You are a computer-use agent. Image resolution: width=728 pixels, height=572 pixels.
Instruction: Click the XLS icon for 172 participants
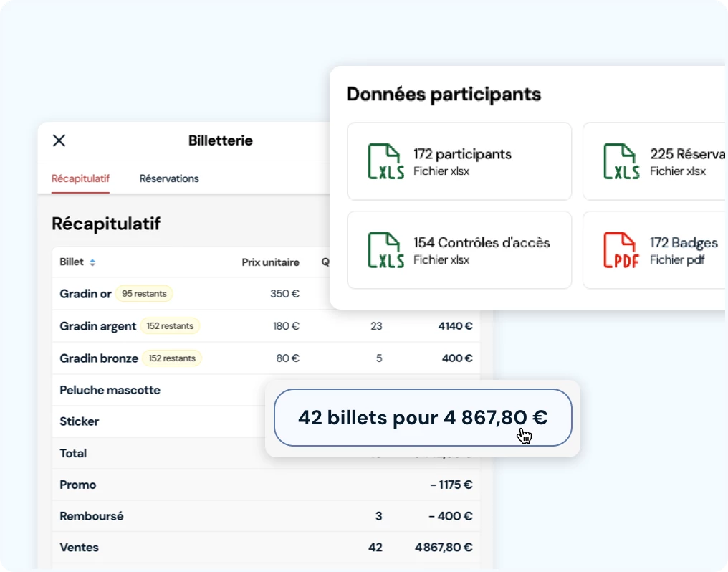pyautogui.click(x=385, y=161)
